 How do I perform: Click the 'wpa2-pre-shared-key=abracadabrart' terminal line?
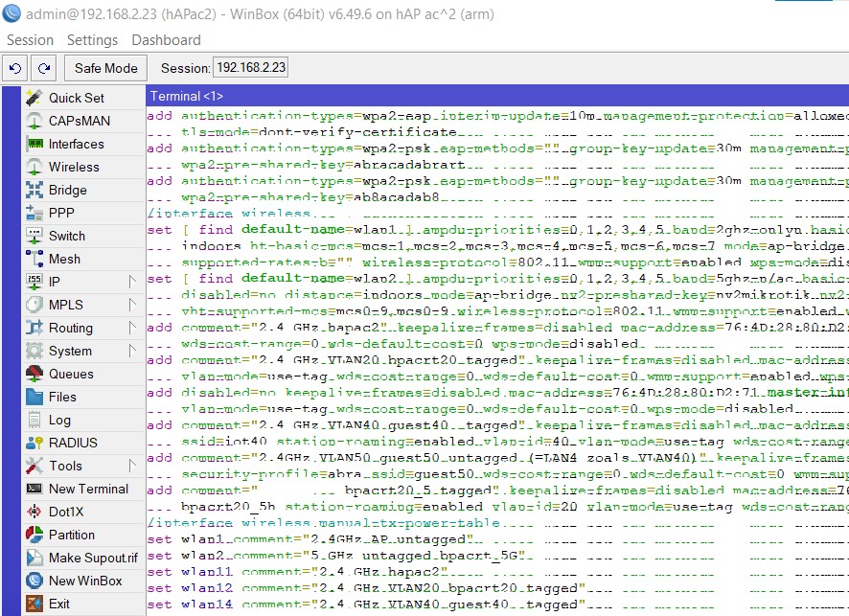[x=323, y=165]
